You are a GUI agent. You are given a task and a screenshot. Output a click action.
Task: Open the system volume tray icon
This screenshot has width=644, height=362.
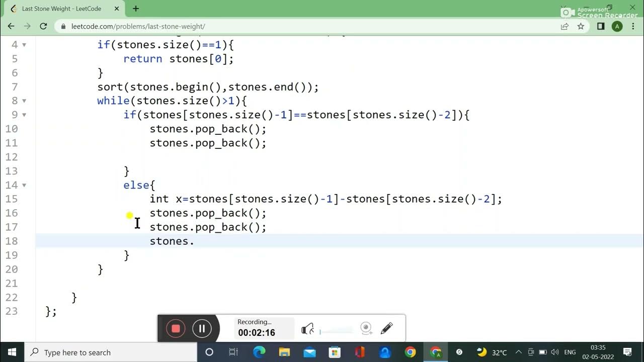pyautogui.click(x=555, y=352)
